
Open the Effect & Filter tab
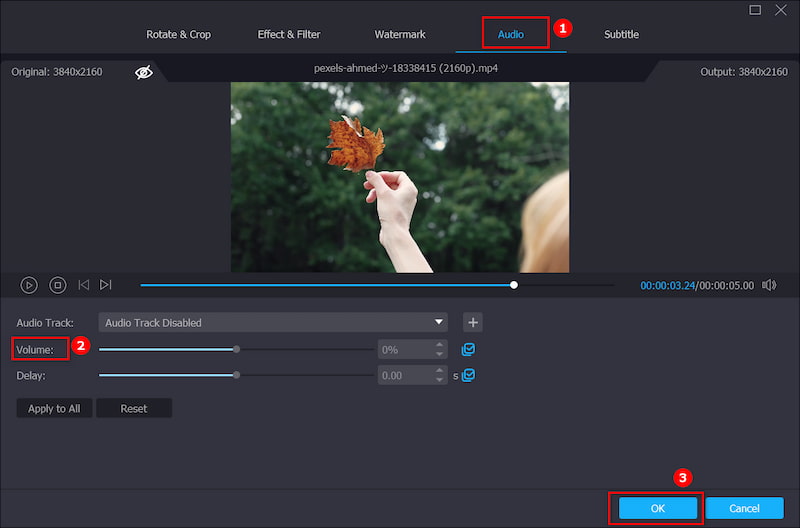[x=289, y=34]
